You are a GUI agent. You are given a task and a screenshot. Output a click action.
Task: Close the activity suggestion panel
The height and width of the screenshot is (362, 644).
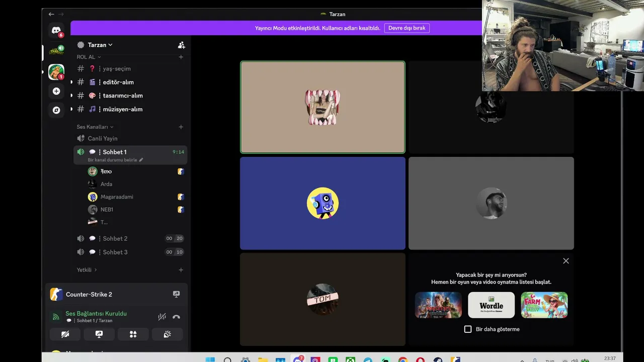pyautogui.click(x=566, y=261)
